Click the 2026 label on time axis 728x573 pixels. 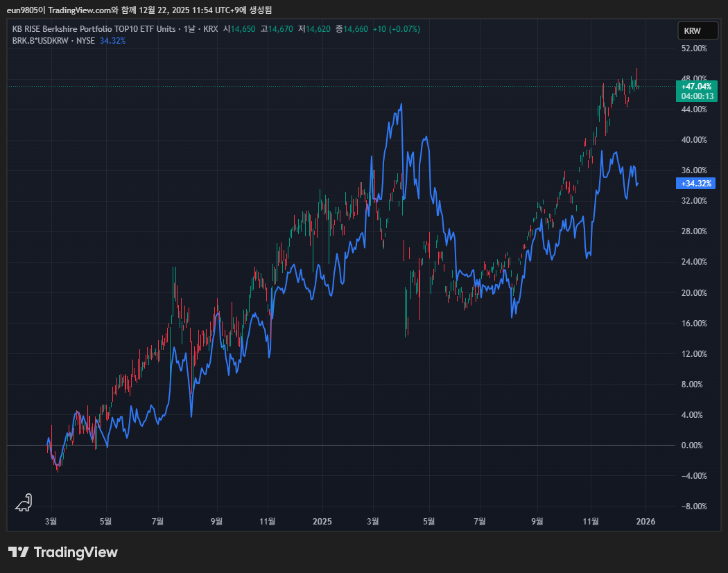coord(645,522)
